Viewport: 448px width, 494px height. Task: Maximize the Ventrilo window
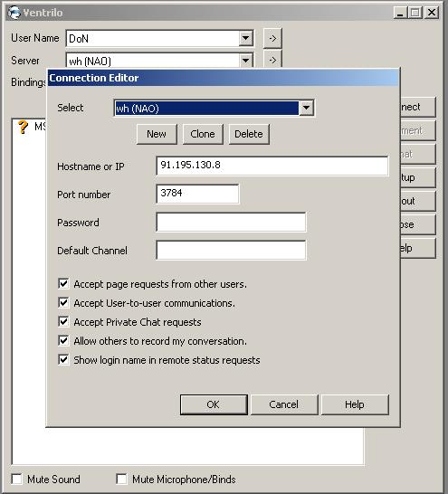coord(415,13)
